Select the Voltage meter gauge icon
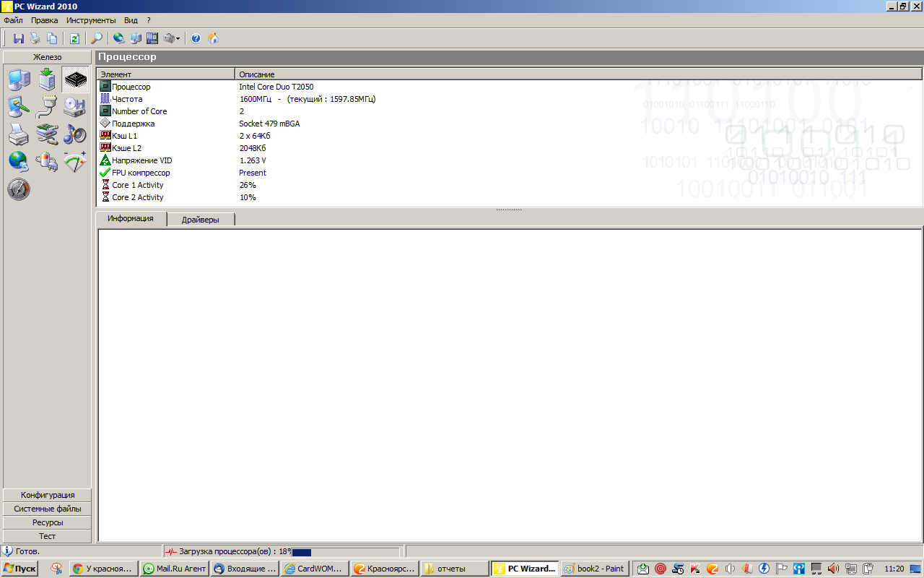 coord(75,162)
